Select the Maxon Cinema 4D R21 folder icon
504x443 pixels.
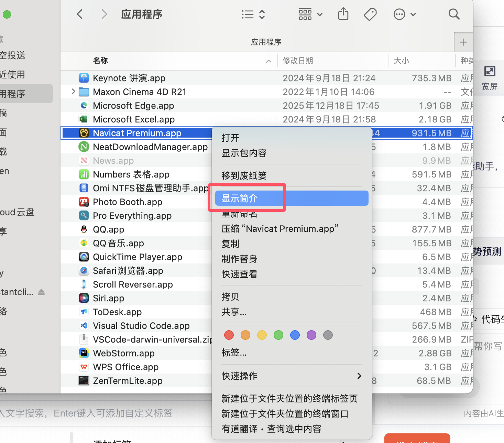(x=84, y=92)
